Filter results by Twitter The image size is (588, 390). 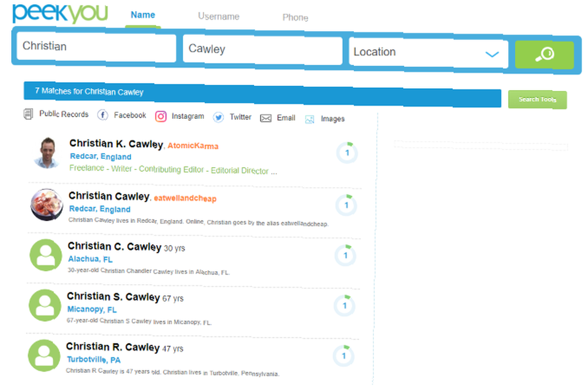(x=240, y=117)
